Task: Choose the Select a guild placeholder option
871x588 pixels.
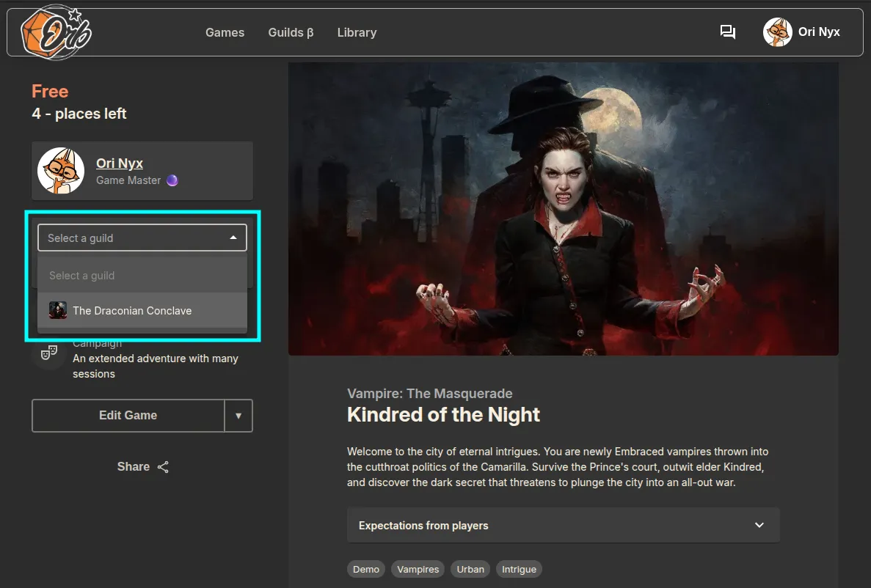Action: [142, 276]
